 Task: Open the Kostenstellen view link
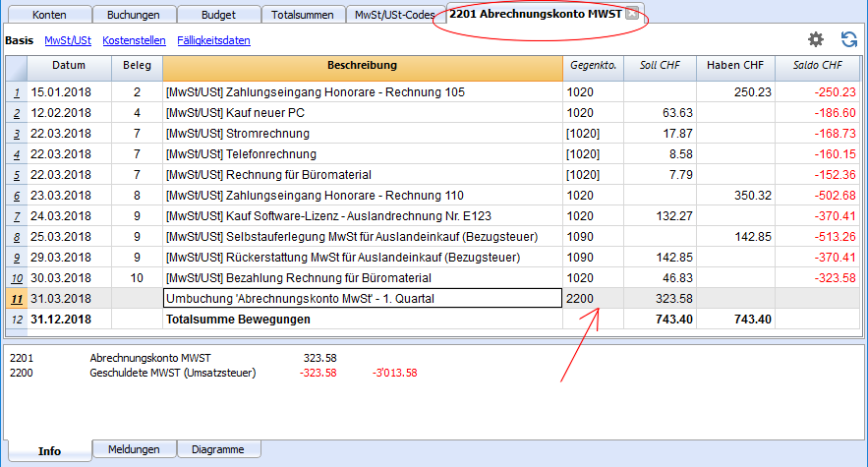click(134, 40)
